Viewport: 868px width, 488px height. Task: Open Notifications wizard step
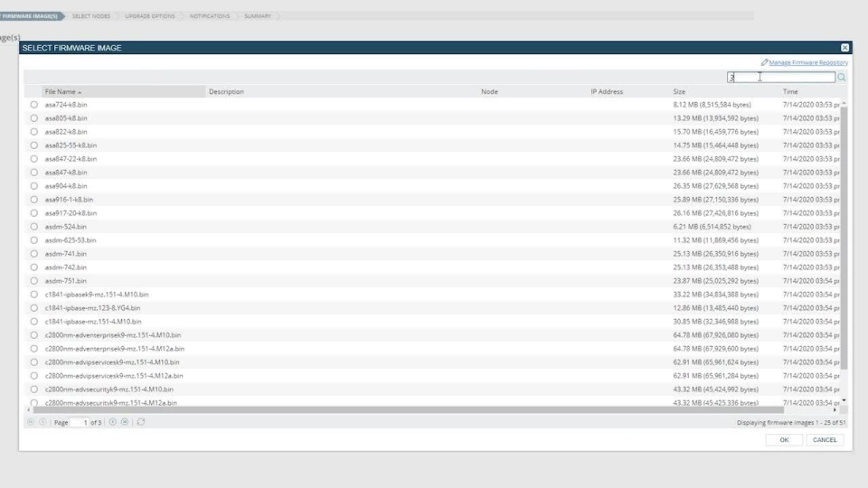pyautogui.click(x=210, y=16)
